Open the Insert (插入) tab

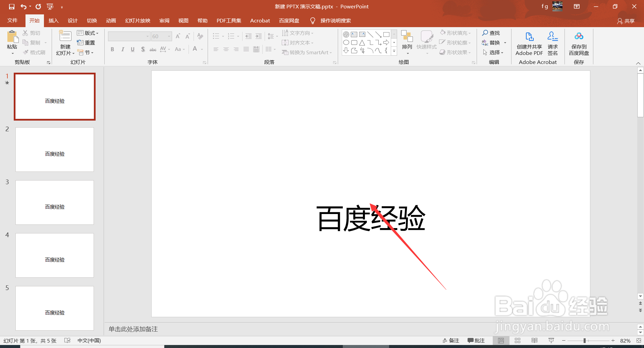tap(54, 20)
